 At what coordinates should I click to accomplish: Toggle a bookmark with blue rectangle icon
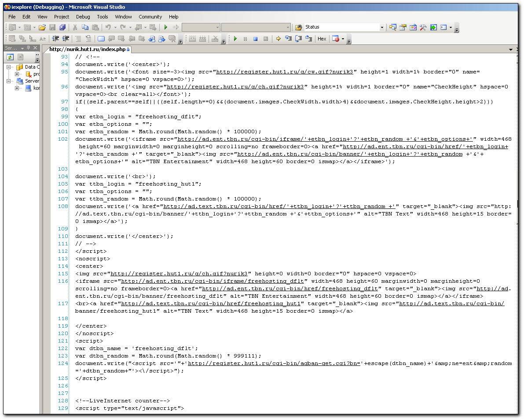point(101,39)
